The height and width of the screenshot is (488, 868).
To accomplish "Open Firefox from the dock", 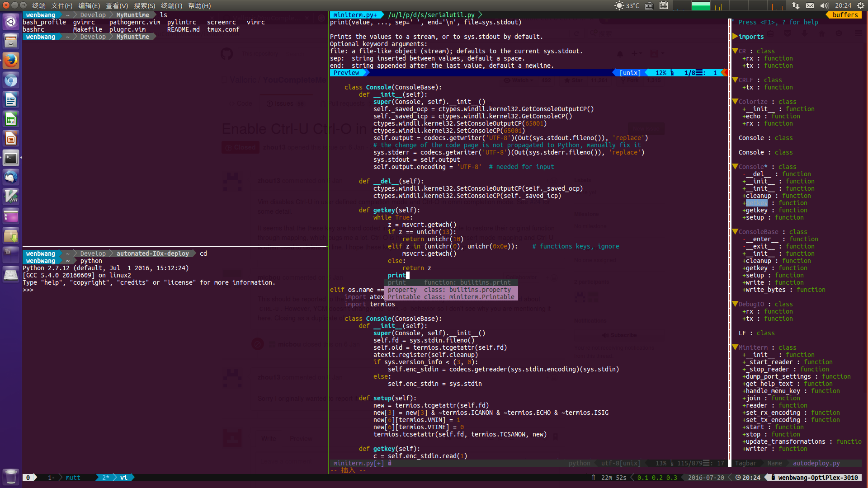I will tap(11, 61).
